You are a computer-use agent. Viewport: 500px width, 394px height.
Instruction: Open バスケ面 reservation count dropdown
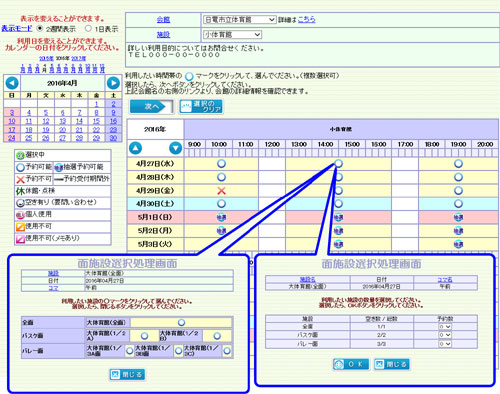(x=445, y=335)
